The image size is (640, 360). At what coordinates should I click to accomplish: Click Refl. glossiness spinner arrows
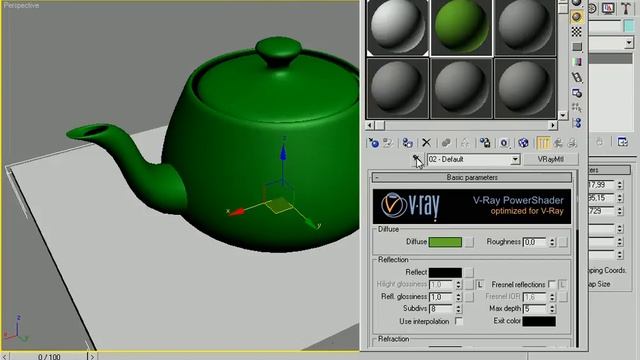pyautogui.click(x=458, y=297)
